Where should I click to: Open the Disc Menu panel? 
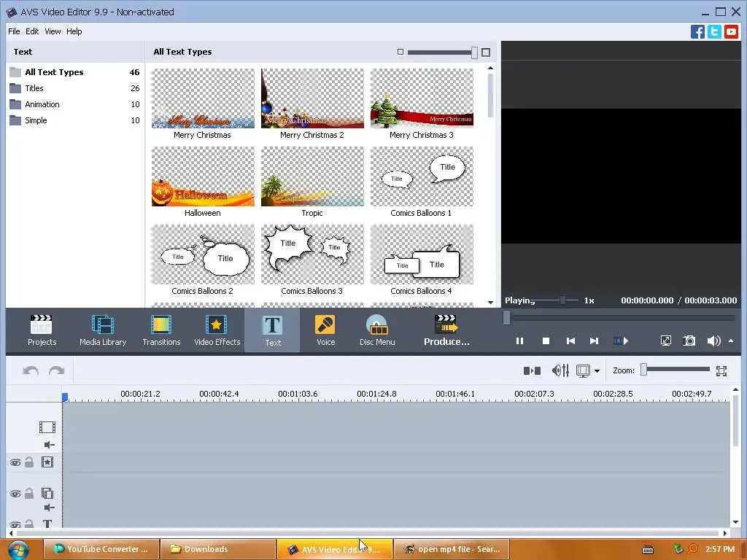[x=377, y=330]
